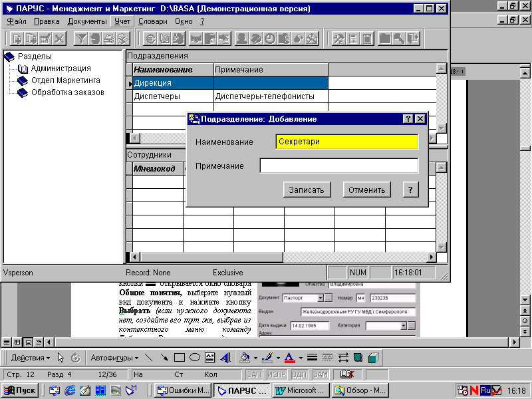Click the filter funnel toolbar icon
This screenshot has height=399, width=532.
point(80,39)
